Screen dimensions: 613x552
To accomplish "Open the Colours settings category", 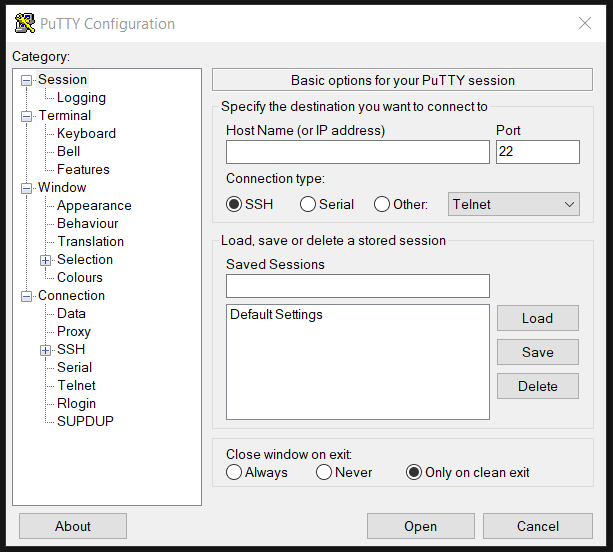I will pos(80,277).
